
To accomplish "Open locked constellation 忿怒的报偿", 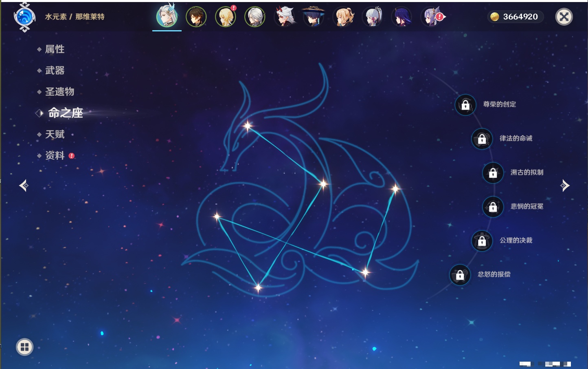I will [460, 275].
